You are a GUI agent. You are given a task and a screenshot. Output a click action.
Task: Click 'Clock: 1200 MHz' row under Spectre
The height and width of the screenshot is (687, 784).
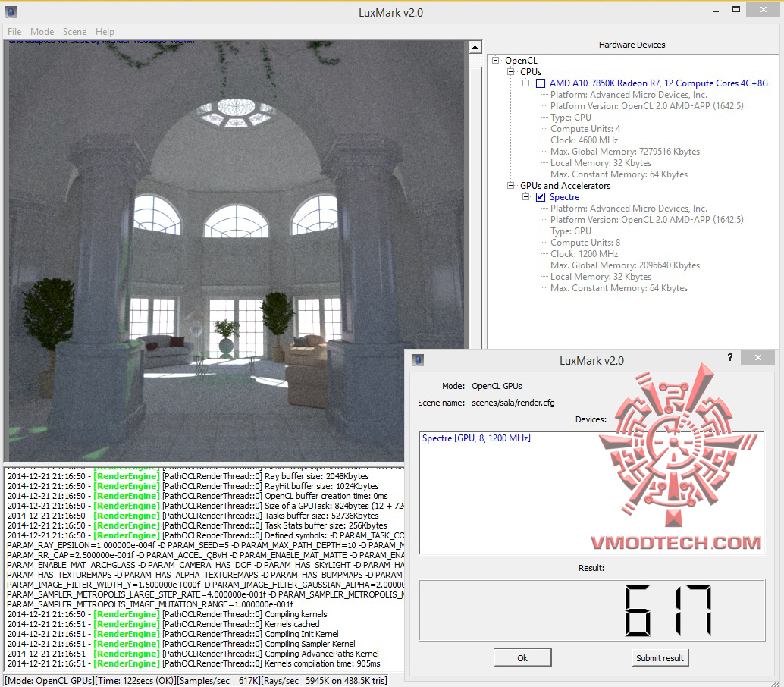tap(584, 254)
